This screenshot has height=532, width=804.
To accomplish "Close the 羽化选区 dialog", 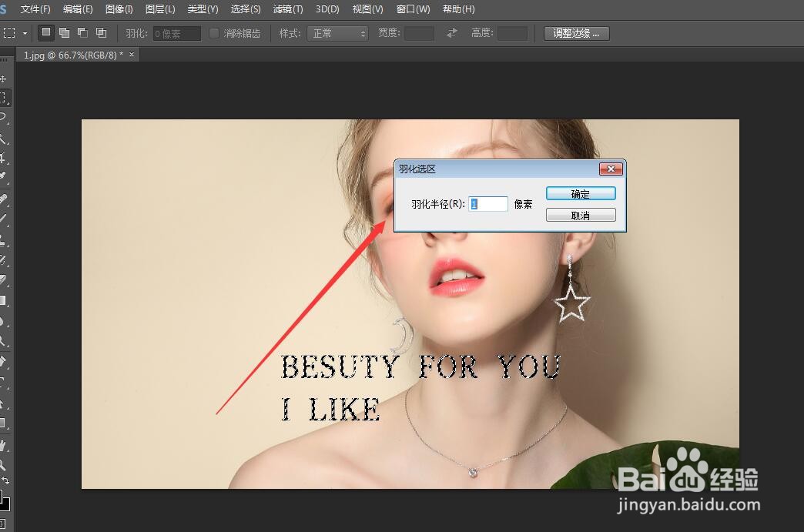I will [611, 169].
